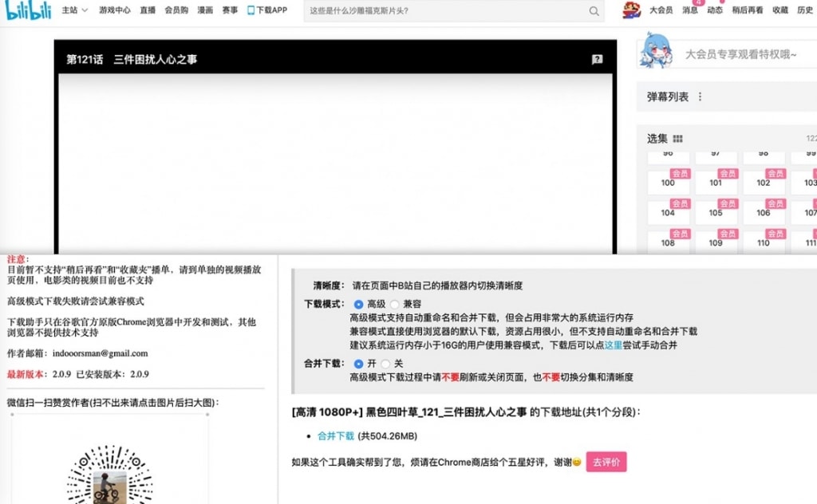The width and height of the screenshot is (817, 504).
Task: Open the user avatar in the header
Action: click(x=632, y=10)
